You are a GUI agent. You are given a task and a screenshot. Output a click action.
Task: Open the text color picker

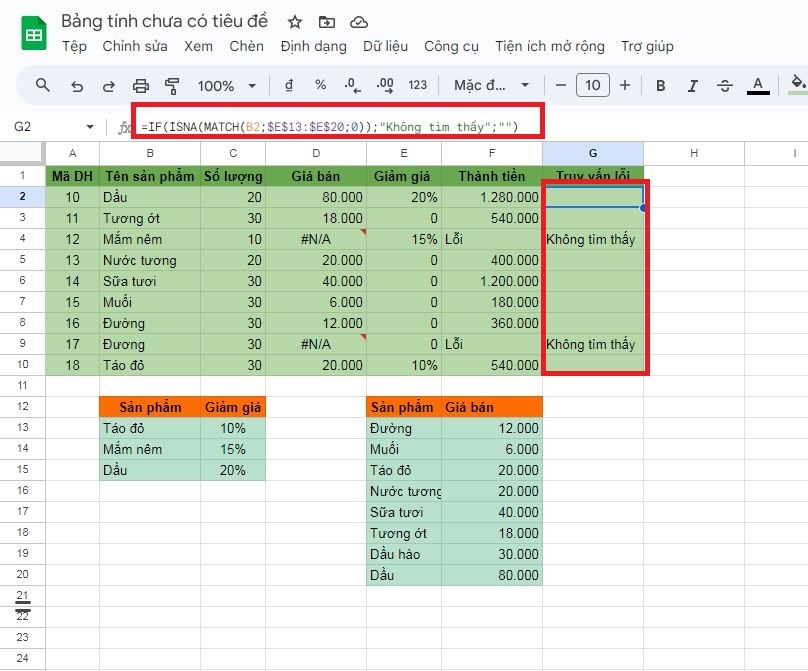[x=758, y=86]
